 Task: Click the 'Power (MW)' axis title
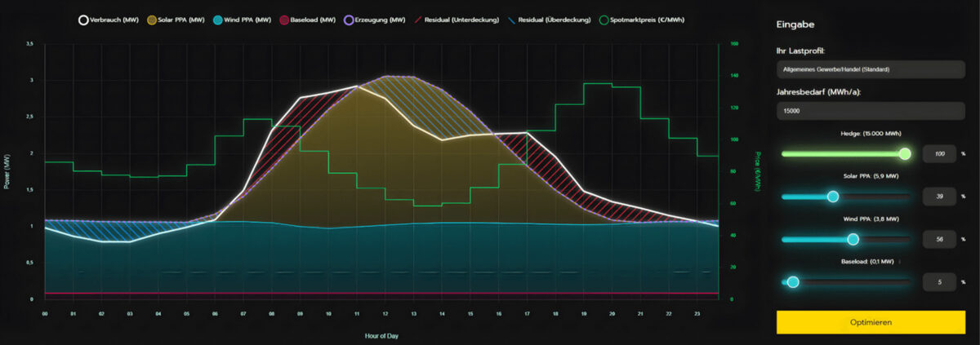[x=7, y=172]
